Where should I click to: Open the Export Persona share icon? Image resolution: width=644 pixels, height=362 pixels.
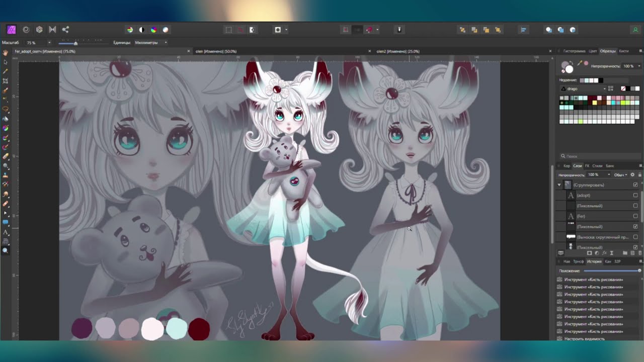(x=65, y=30)
